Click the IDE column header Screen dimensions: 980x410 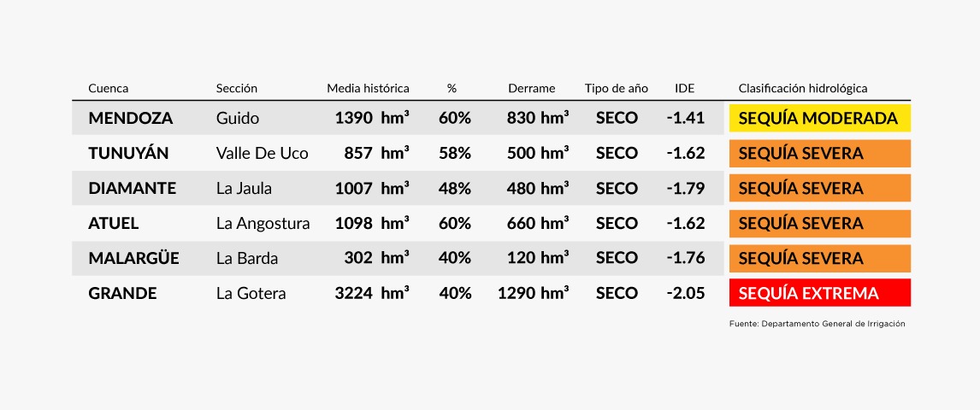[x=685, y=88]
